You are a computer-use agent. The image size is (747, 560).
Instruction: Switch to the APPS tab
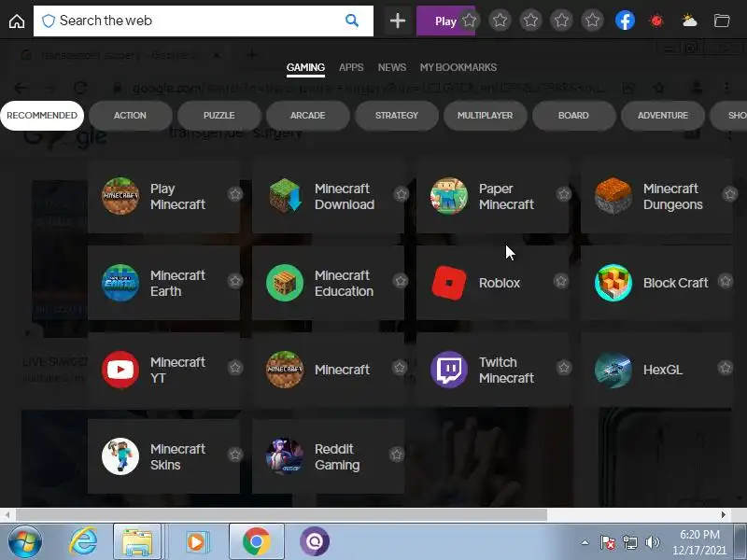(x=351, y=67)
